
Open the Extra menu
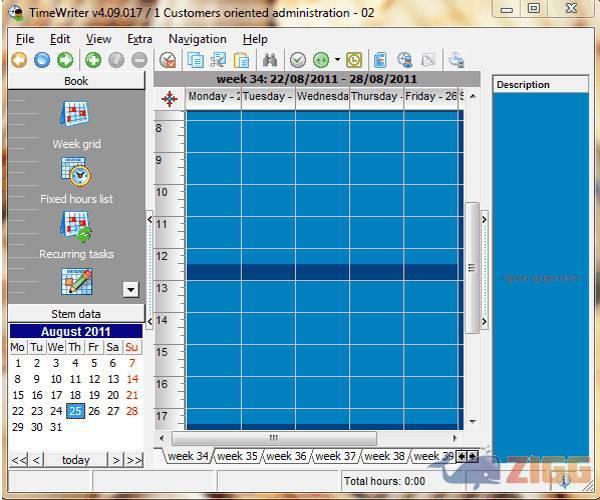click(x=140, y=39)
